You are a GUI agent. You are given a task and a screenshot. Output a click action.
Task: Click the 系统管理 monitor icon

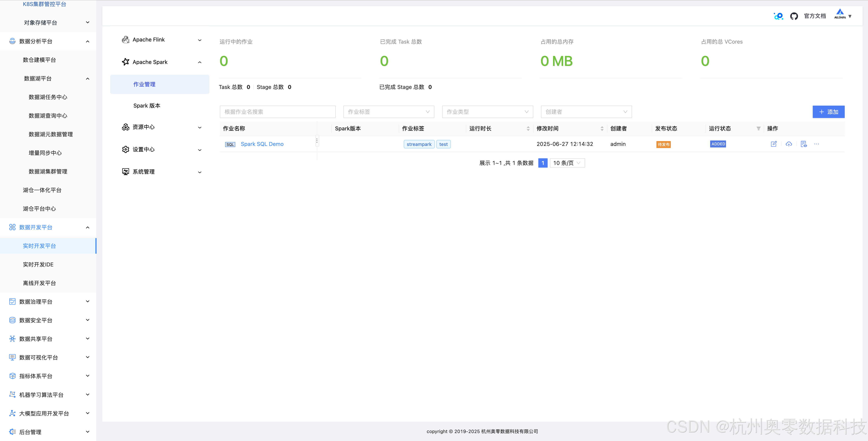126,172
